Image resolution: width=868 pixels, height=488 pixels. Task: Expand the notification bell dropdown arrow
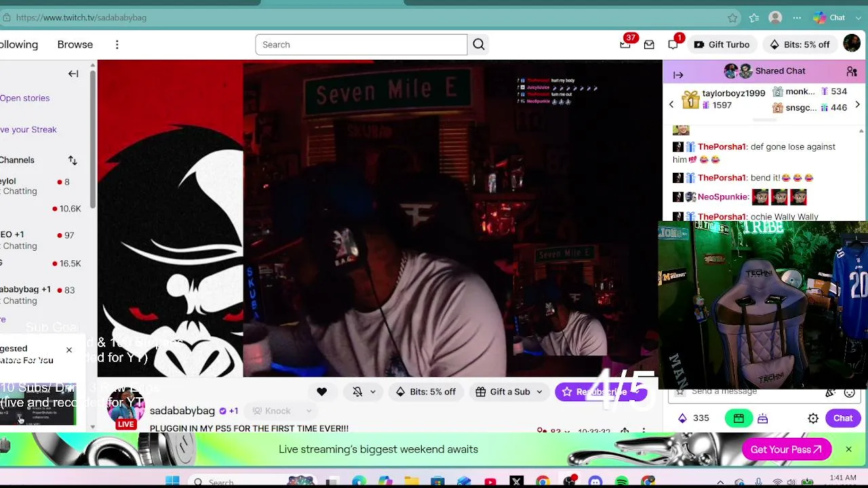tap(372, 392)
